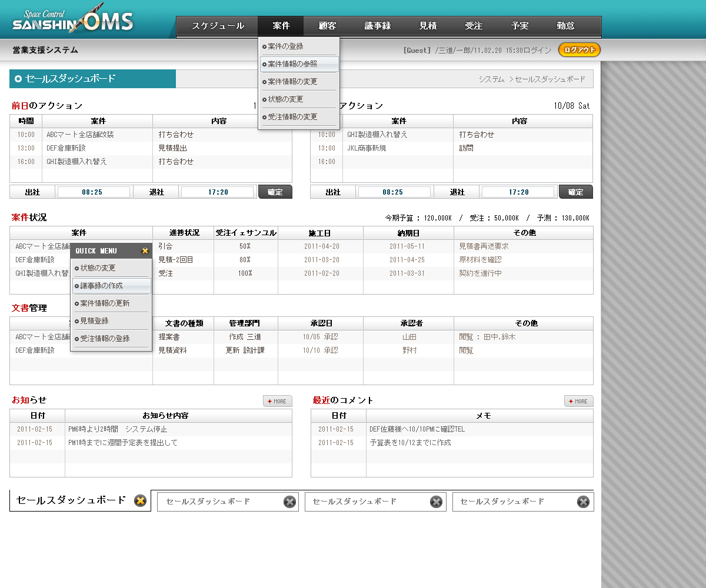Close the third bottom tab using gray X
The image size is (706, 588).
click(436, 502)
